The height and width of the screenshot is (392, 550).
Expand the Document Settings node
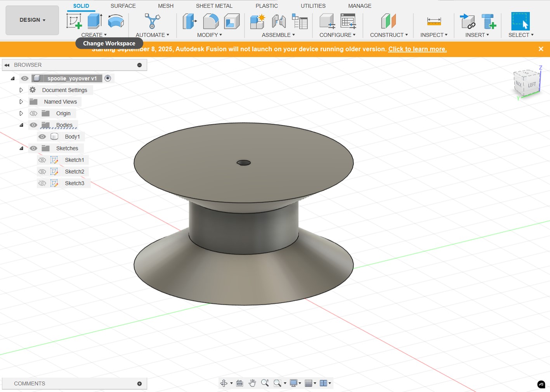click(x=21, y=90)
